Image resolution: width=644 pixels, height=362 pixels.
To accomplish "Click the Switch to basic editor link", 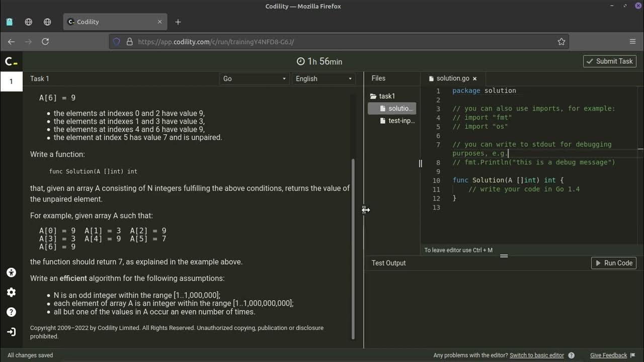I will 536,355.
